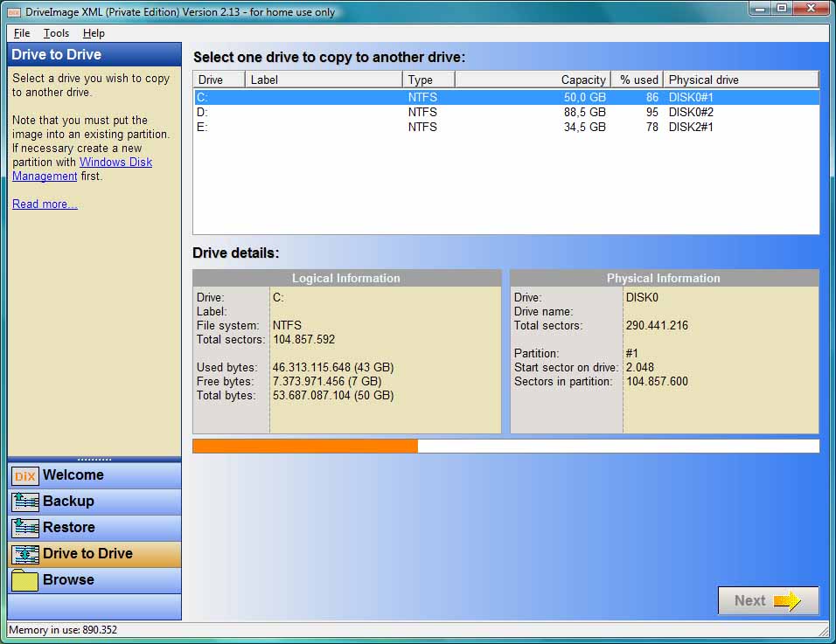
Task: Click the Total bytes value 53.687.087.104
Action: point(333,395)
